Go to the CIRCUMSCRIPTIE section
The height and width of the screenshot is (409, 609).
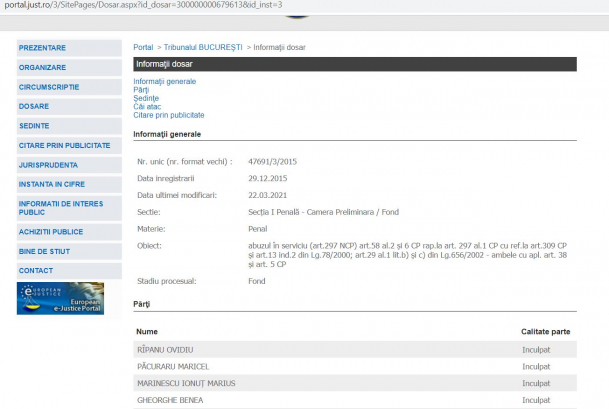(48, 87)
